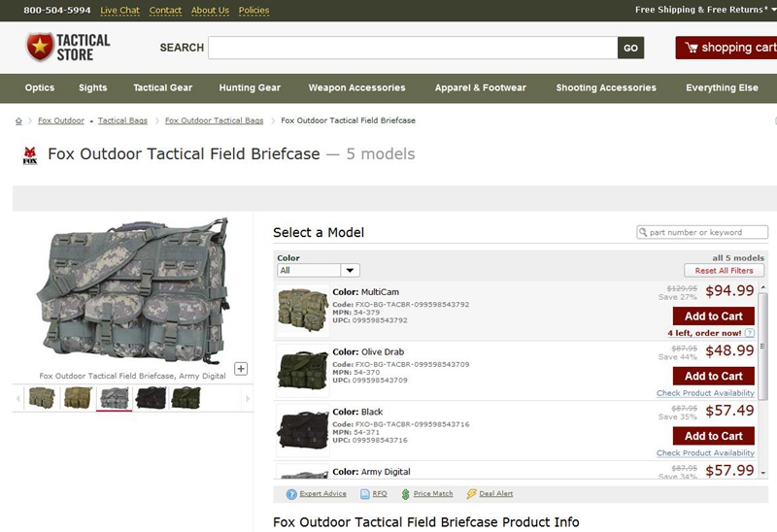Select the coyote tan gallery thumbnail
Image resolution: width=777 pixels, height=532 pixels.
pos(79,398)
